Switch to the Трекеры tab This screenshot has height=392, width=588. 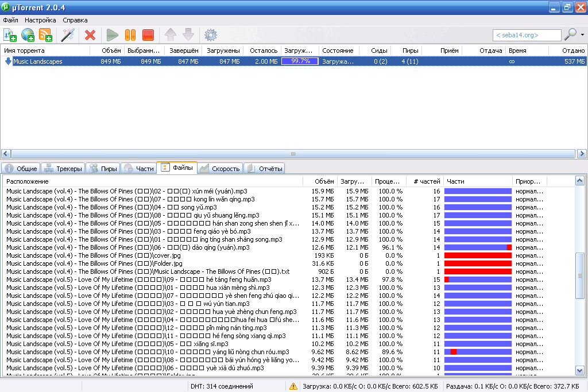pos(63,169)
